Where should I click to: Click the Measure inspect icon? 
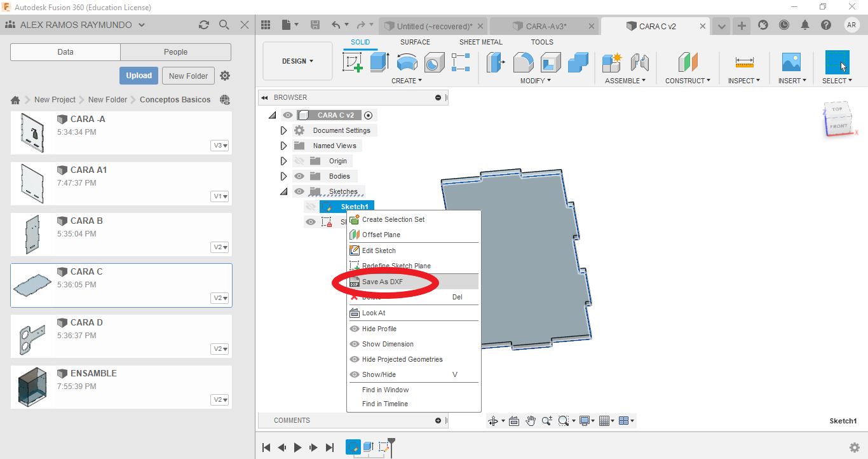coord(743,62)
